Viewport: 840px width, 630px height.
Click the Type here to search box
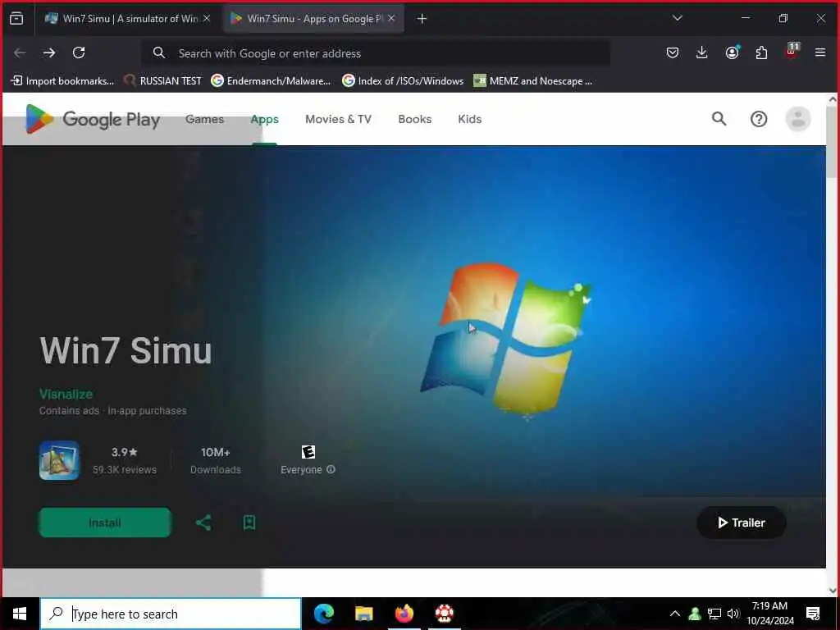(171, 614)
